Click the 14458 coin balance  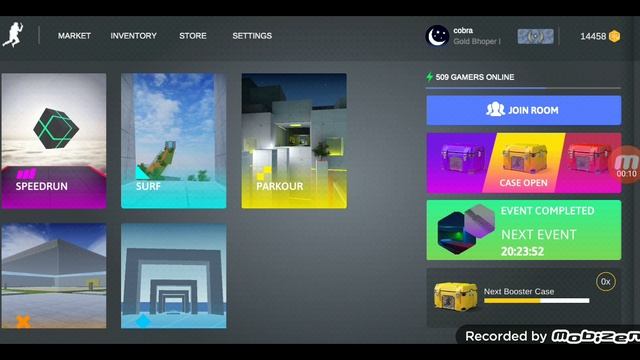593,36
